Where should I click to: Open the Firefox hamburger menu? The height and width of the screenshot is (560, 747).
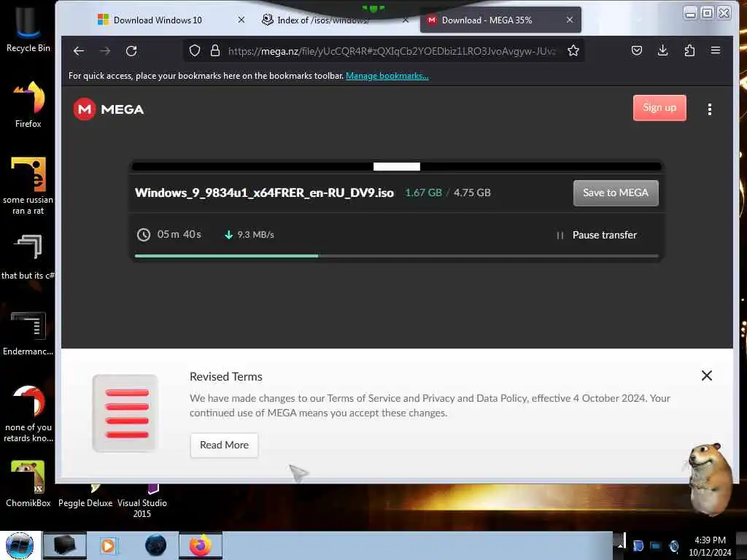(x=716, y=50)
